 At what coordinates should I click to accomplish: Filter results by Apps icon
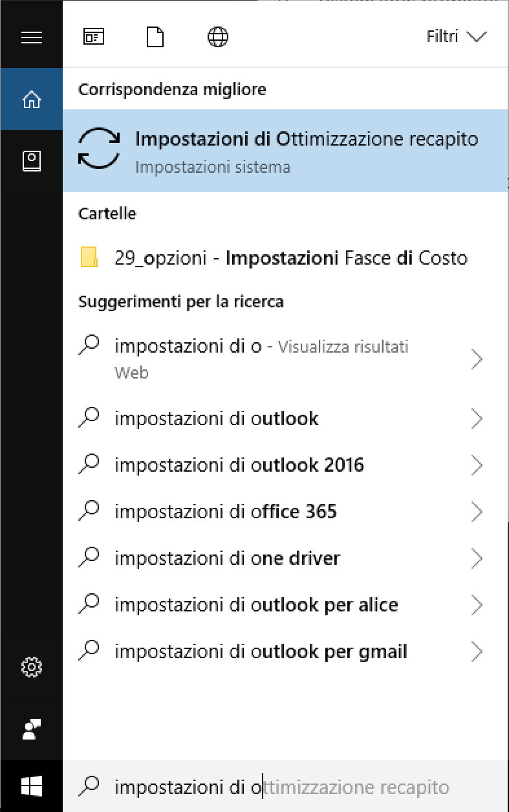pyautogui.click(x=94, y=37)
